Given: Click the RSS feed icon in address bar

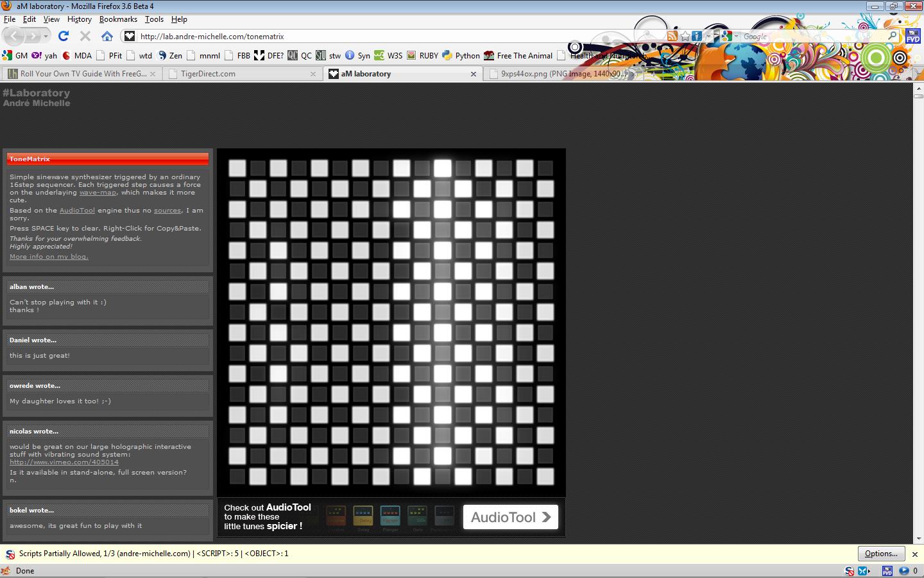Looking at the screenshot, I should click(x=672, y=37).
